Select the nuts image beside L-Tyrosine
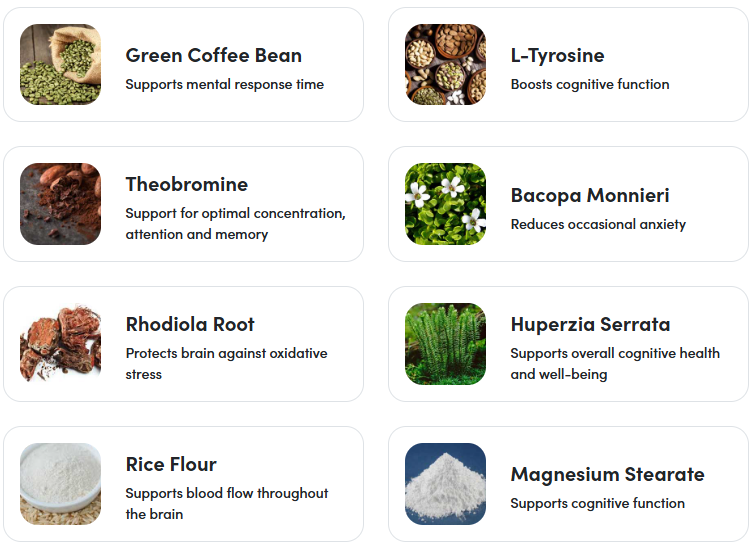The width and height of the screenshot is (751, 548). point(445,64)
